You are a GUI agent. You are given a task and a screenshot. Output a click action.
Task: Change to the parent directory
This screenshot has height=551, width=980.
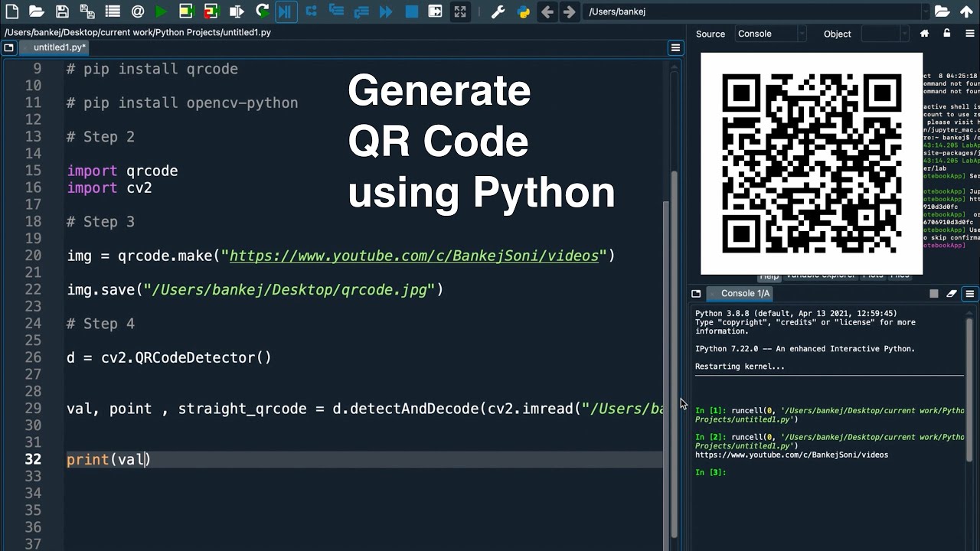tap(967, 11)
